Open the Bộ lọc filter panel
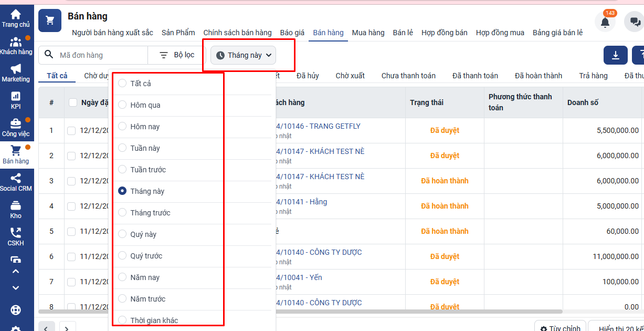The image size is (644, 331). pos(177,55)
